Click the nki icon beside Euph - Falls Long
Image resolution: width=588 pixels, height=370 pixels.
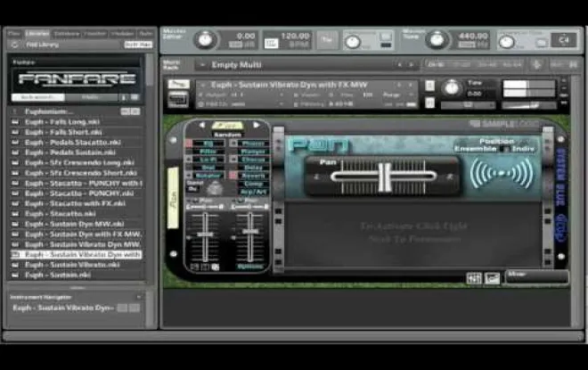15,122
